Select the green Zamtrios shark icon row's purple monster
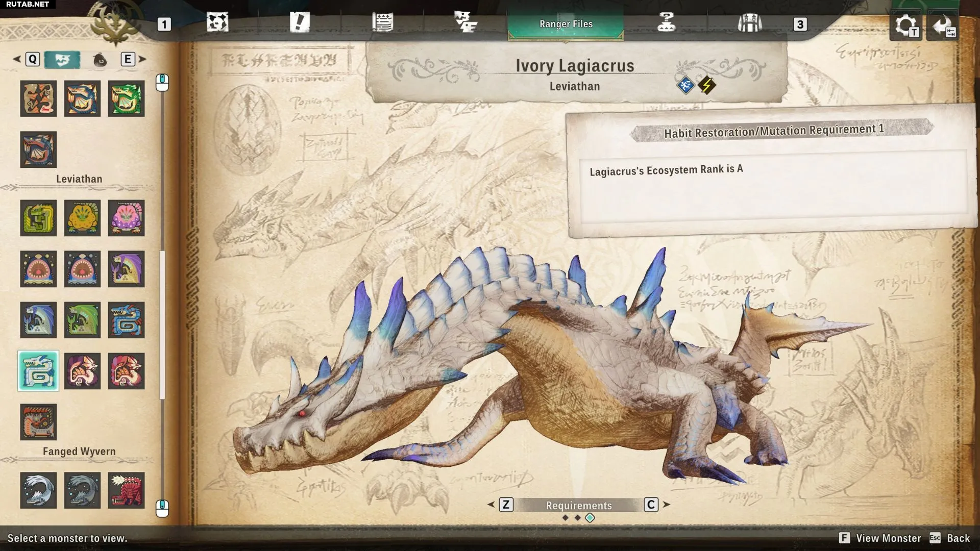 coord(126,269)
